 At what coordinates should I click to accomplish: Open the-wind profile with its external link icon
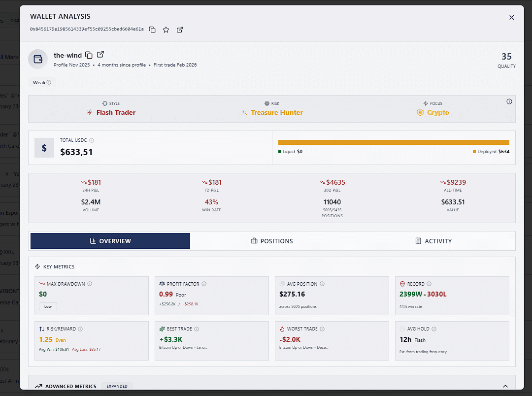tap(100, 55)
